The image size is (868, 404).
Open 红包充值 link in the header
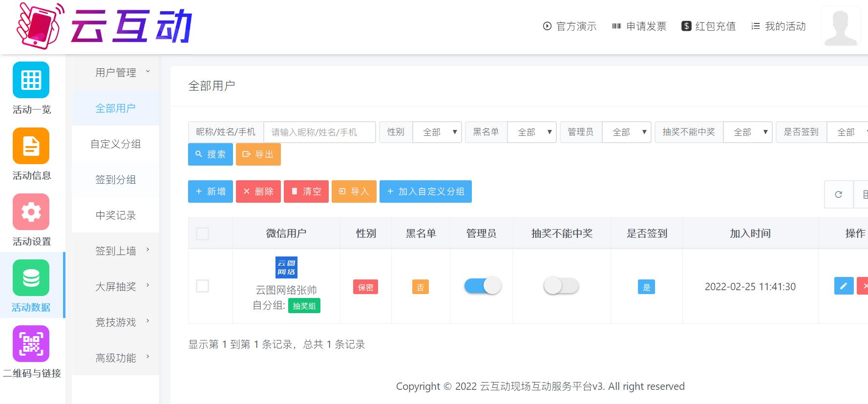708,26
